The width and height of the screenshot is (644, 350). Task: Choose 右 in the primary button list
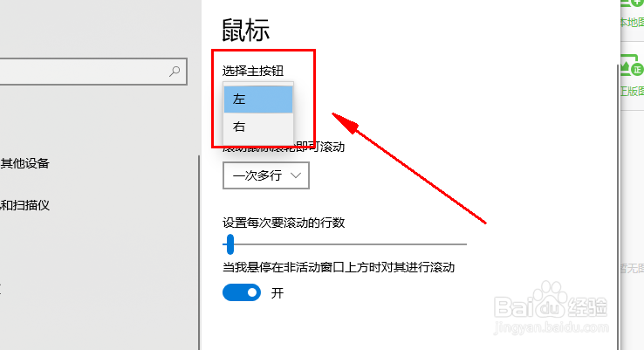pos(258,127)
